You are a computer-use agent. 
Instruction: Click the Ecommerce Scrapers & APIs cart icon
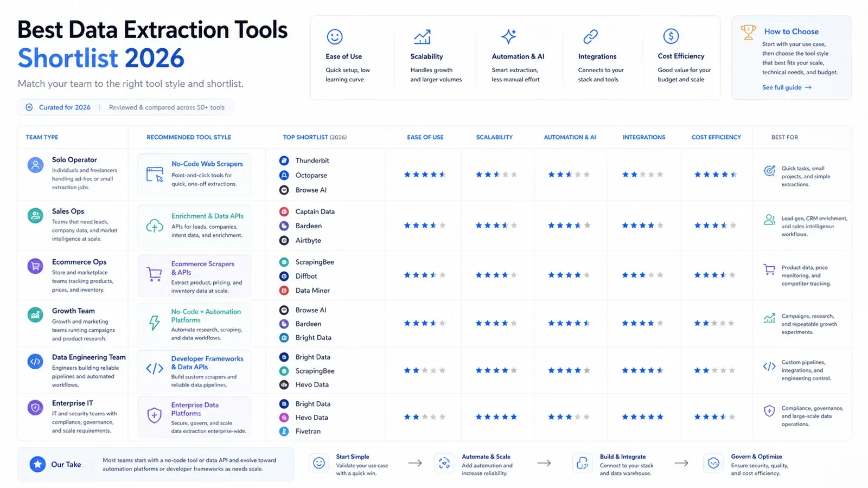point(155,274)
